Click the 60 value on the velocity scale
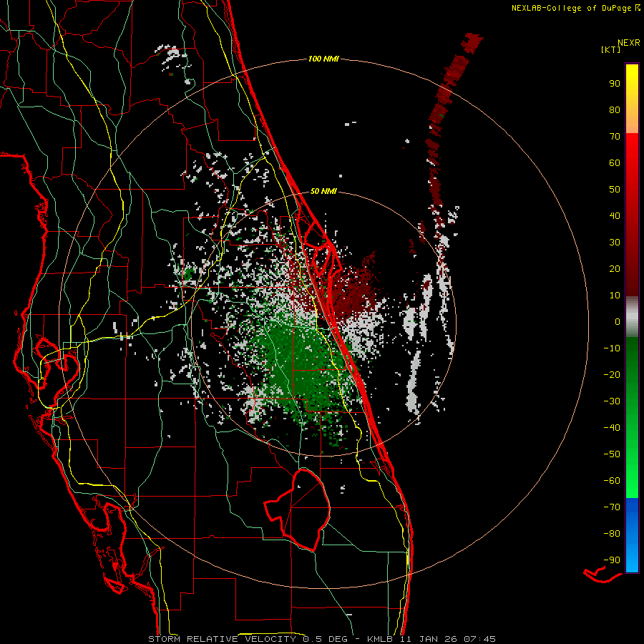 coord(615,162)
